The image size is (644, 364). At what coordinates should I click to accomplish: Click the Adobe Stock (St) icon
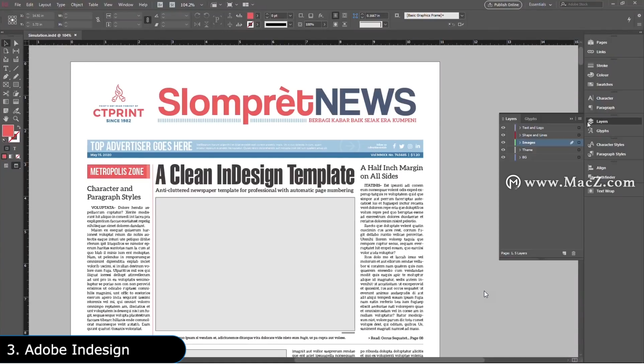172,5
